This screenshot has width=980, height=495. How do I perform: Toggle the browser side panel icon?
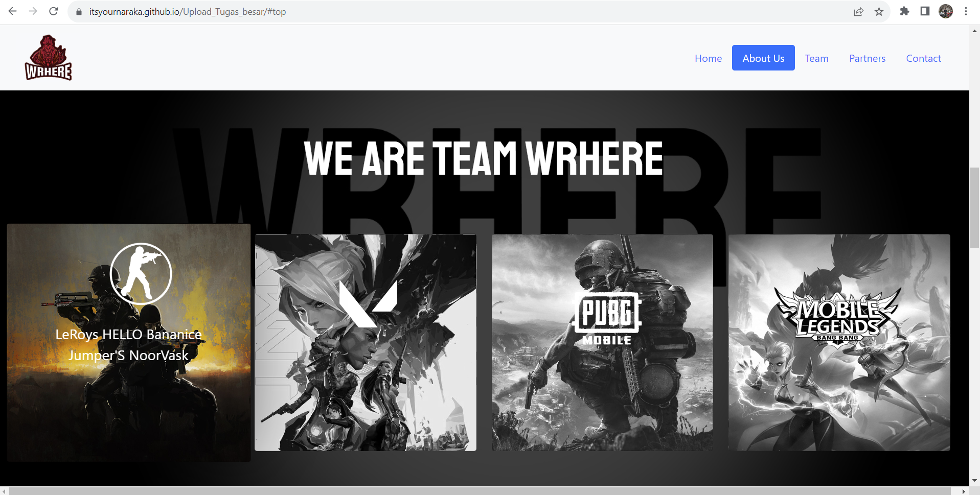point(925,11)
